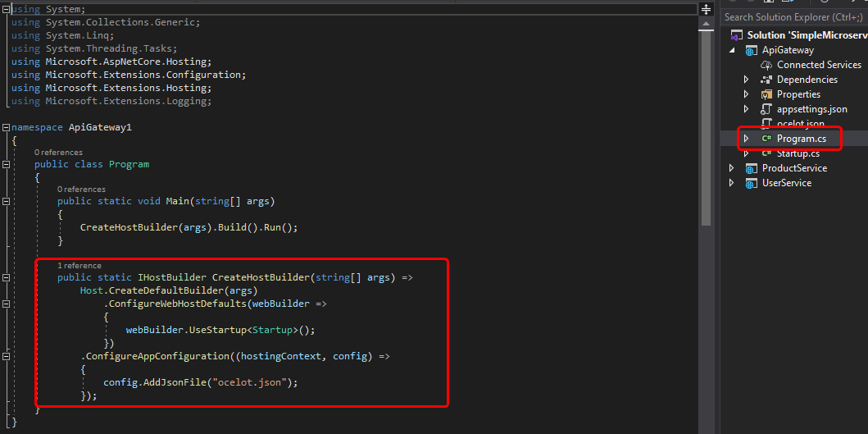
Task: Collapse the ApiGateway project node
Action: [732, 50]
